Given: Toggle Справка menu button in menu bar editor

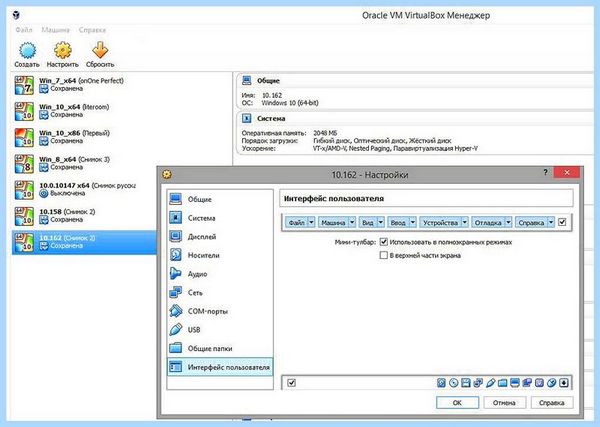Looking at the screenshot, I should pyautogui.click(x=531, y=222).
